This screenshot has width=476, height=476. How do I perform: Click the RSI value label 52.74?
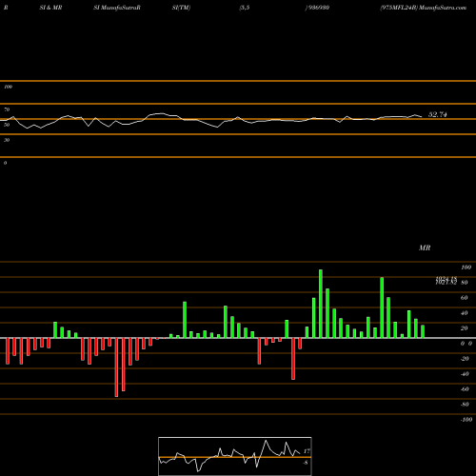coord(438,114)
